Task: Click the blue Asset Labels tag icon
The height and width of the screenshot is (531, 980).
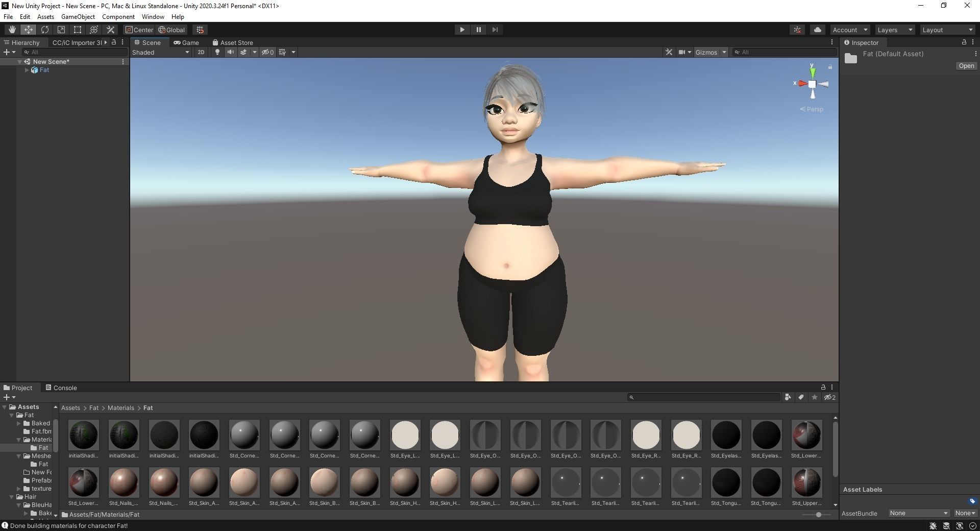Action: (x=972, y=501)
